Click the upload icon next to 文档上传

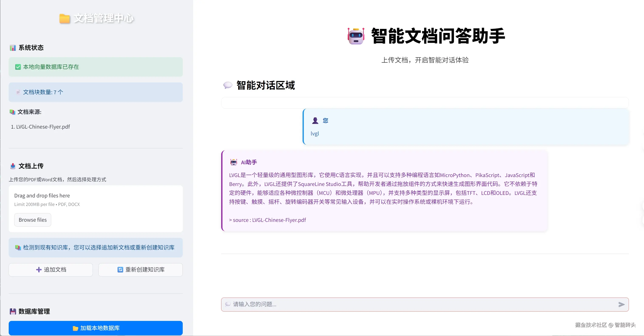[13, 166]
